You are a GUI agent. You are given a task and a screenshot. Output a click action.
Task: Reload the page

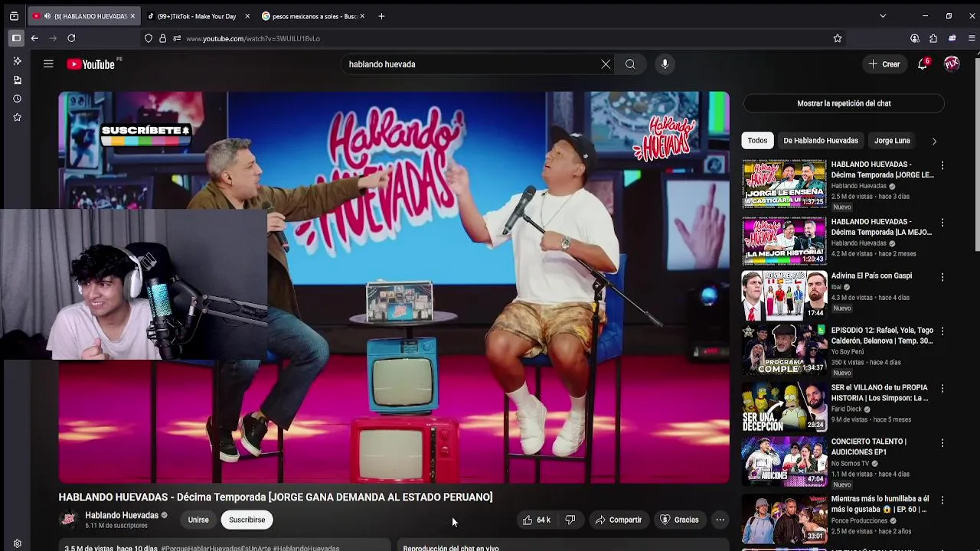pyautogui.click(x=71, y=38)
